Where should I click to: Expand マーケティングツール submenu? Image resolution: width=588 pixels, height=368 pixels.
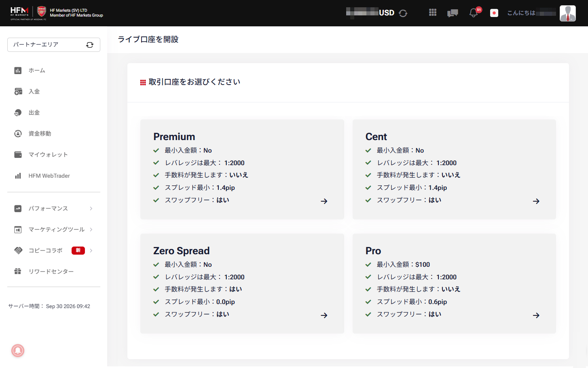click(x=54, y=230)
